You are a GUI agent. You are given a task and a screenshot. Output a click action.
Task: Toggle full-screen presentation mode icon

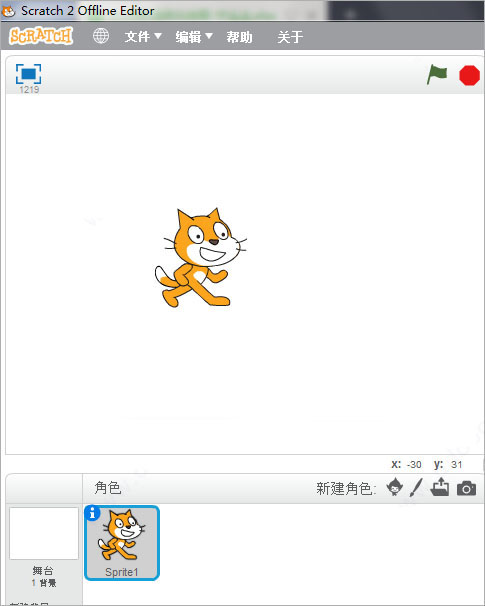click(x=29, y=74)
